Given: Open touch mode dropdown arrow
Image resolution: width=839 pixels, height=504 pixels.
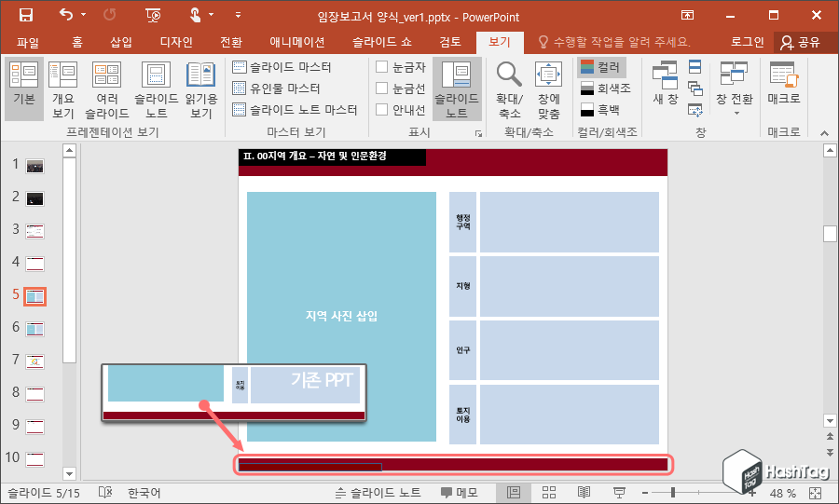Looking at the screenshot, I should click(212, 15).
